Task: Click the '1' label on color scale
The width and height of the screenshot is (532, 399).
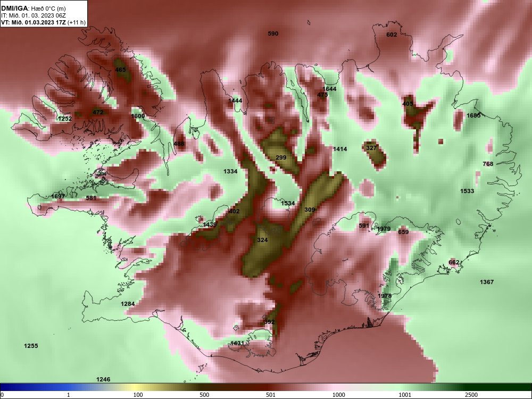Action: click(x=69, y=395)
